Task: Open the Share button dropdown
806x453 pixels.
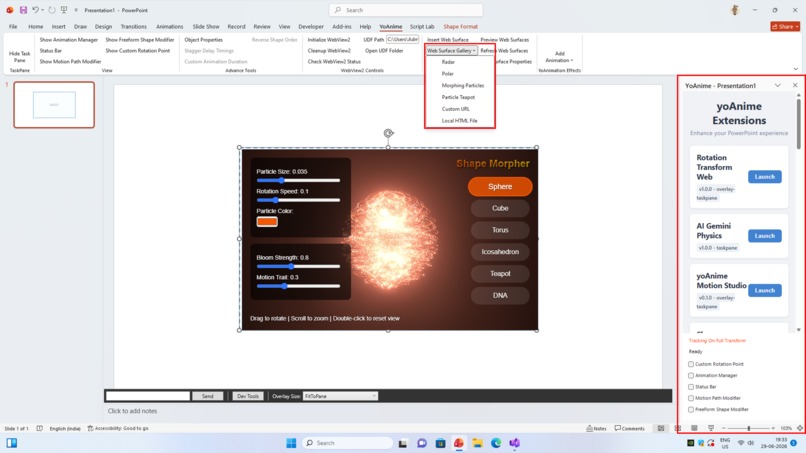Action: click(x=785, y=26)
